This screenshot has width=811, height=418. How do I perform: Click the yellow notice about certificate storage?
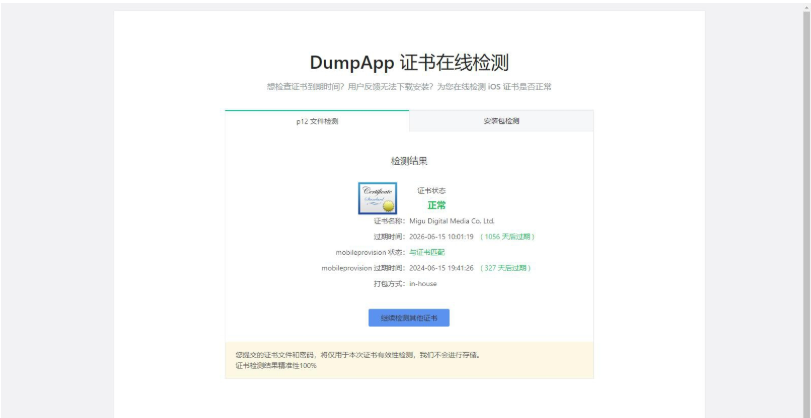click(x=357, y=355)
